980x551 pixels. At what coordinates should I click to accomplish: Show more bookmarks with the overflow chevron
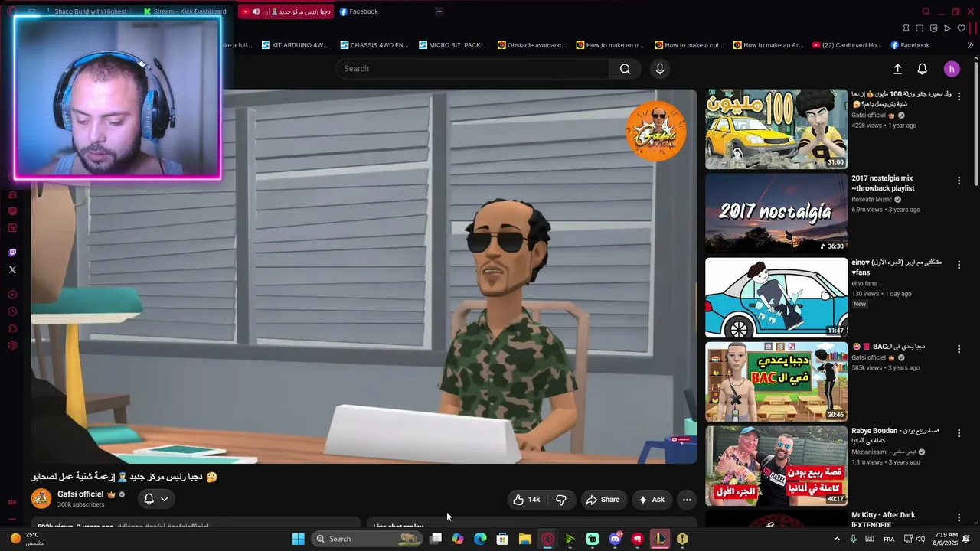(970, 45)
